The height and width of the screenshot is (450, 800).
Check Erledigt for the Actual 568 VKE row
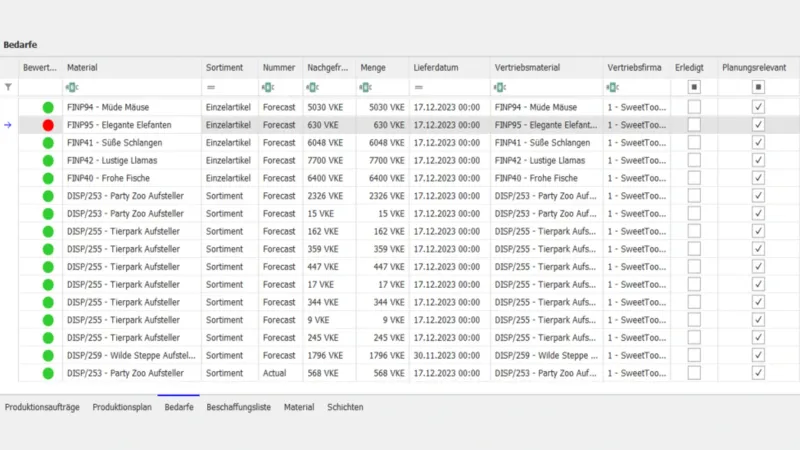pyautogui.click(x=694, y=373)
